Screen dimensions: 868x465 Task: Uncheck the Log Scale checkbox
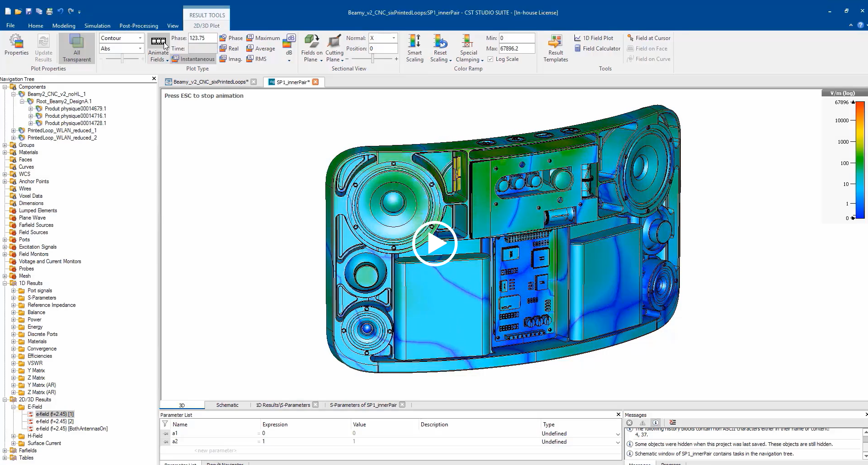[490, 59]
